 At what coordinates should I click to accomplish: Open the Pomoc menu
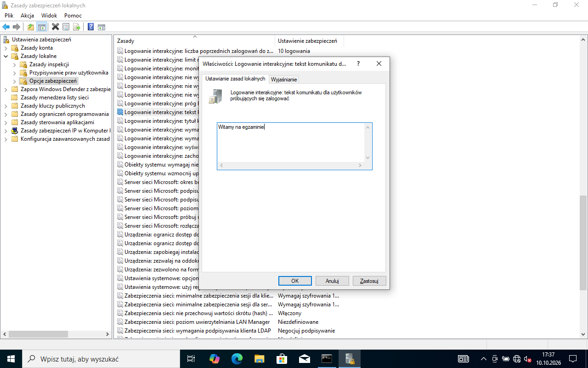click(x=73, y=16)
